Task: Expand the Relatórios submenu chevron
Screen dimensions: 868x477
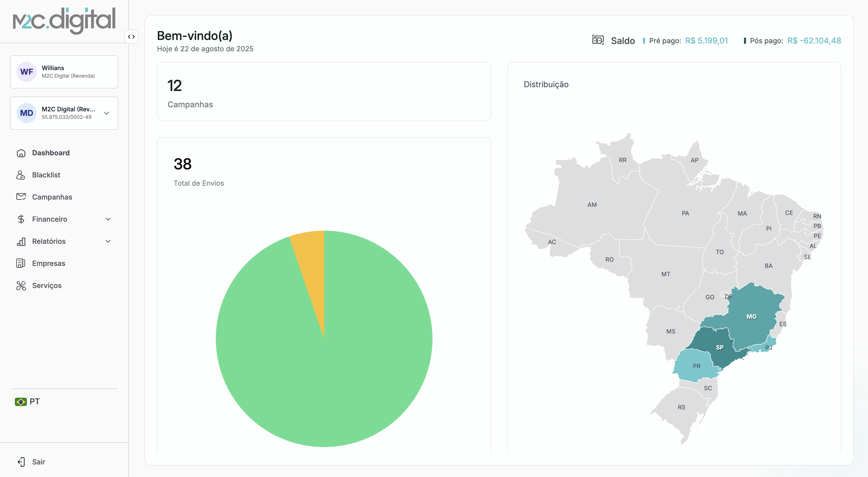Action: coord(108,241)
